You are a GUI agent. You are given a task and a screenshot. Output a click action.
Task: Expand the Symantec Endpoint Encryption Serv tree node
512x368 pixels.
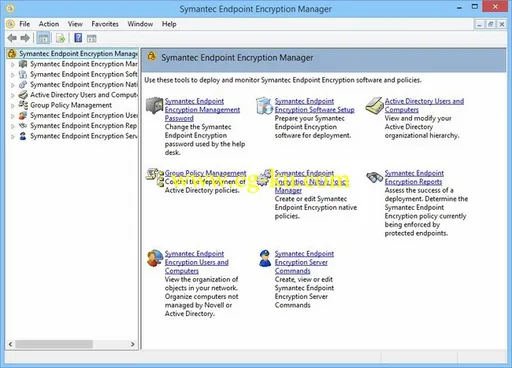pyautogui.click(x=13, y=137)
